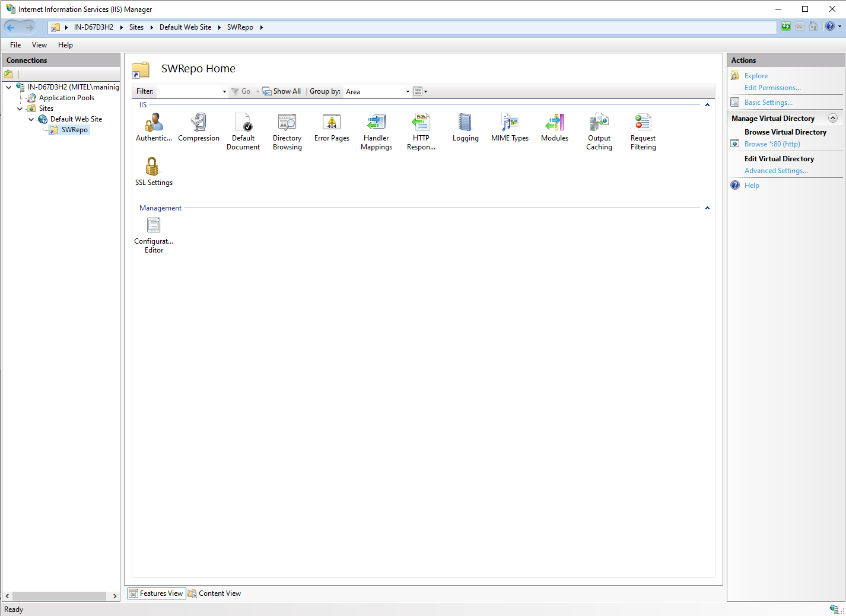Image resolution: width=846 pixels, height=616 pixels.
Task: Click the left scroll arrow in Connections pane
Action: tap(7, 596)
